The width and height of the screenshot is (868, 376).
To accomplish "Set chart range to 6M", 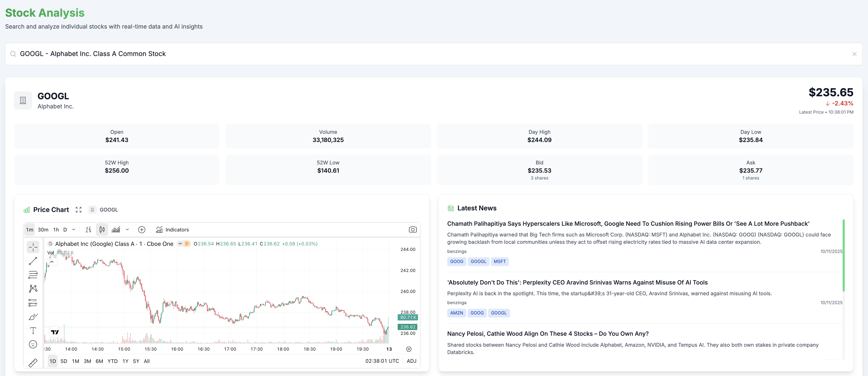I will 99,361.
